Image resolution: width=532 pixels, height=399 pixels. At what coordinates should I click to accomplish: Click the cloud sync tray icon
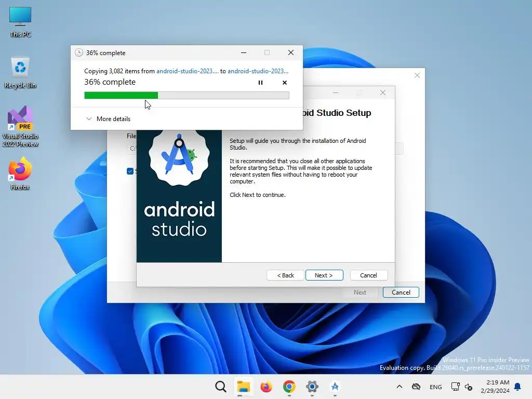tap(416, 387)
